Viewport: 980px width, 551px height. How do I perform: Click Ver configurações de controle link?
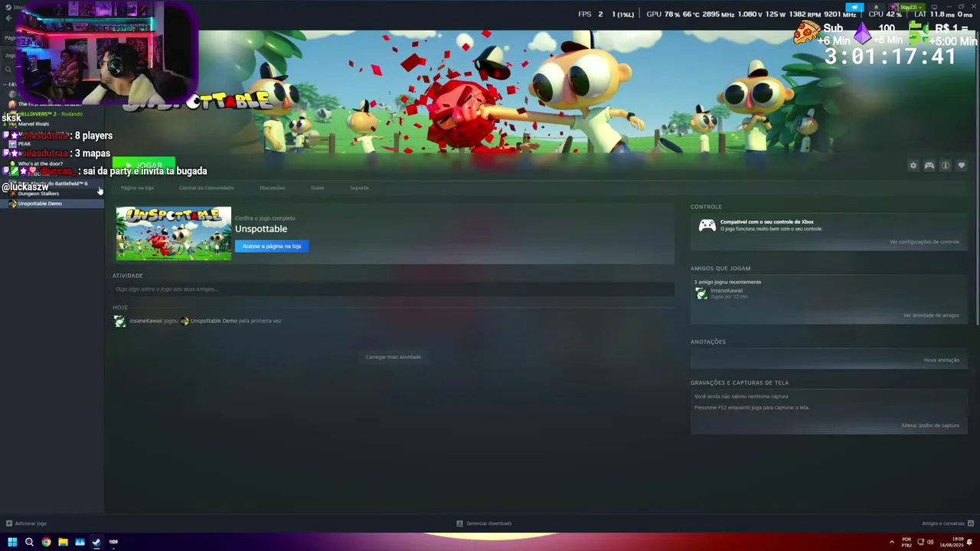pos(924,242)
